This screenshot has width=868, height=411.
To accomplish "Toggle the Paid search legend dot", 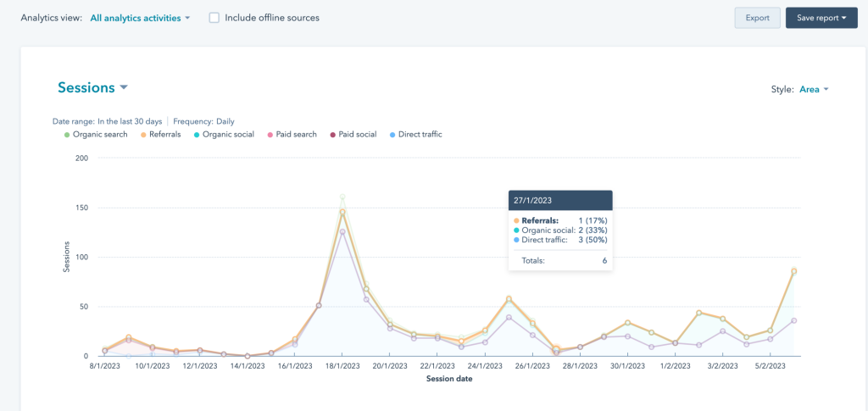I will pos(270,135).
